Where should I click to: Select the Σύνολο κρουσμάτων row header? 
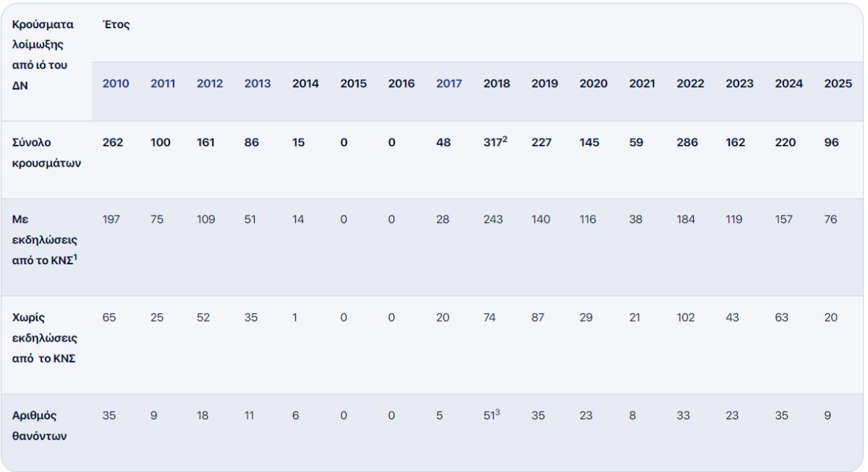click(x=46, y=153)
